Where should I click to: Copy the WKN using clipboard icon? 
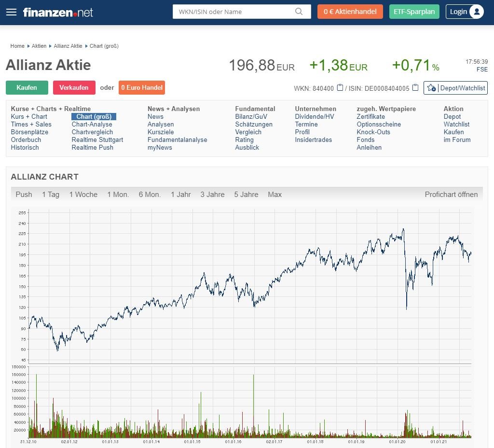(340, 87)
